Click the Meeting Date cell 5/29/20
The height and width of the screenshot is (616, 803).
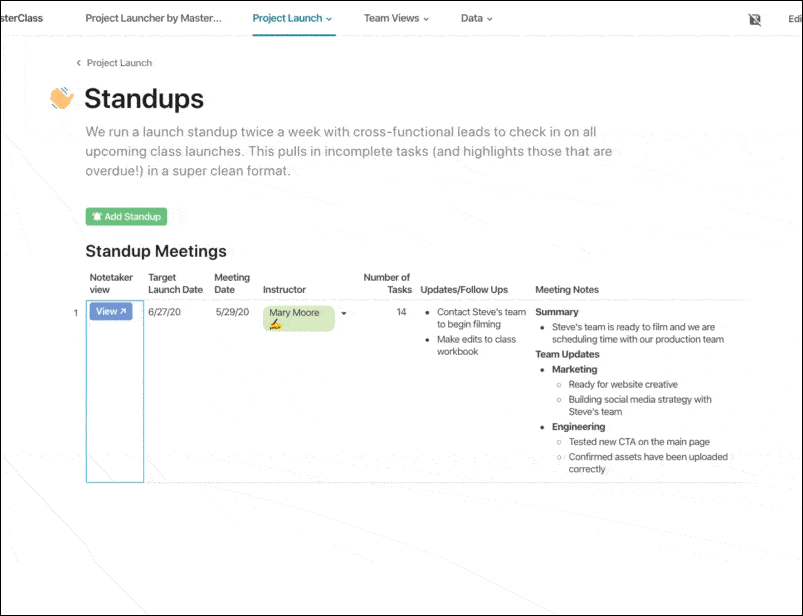click(x=232, y=312)
